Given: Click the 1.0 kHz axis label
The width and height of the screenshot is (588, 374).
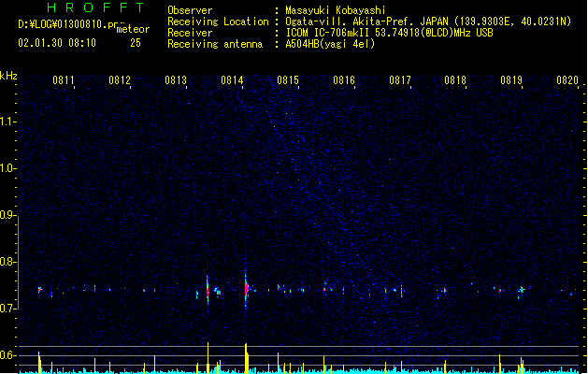Looking at the screenshot, I should (7, 168).
